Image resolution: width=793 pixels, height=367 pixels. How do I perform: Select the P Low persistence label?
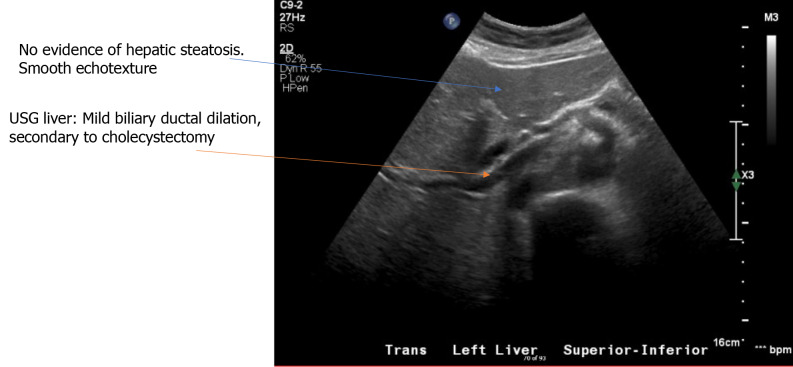coord(294,78)
